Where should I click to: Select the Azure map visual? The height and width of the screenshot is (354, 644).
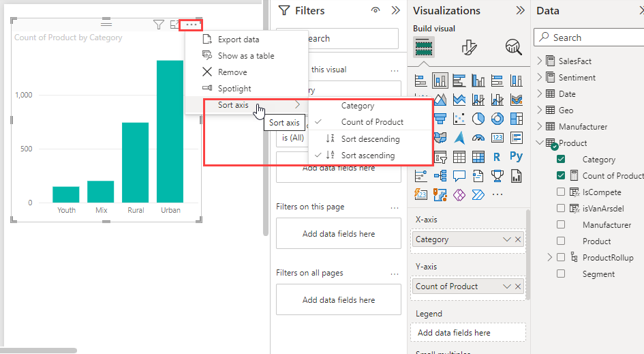click(459, 138)
